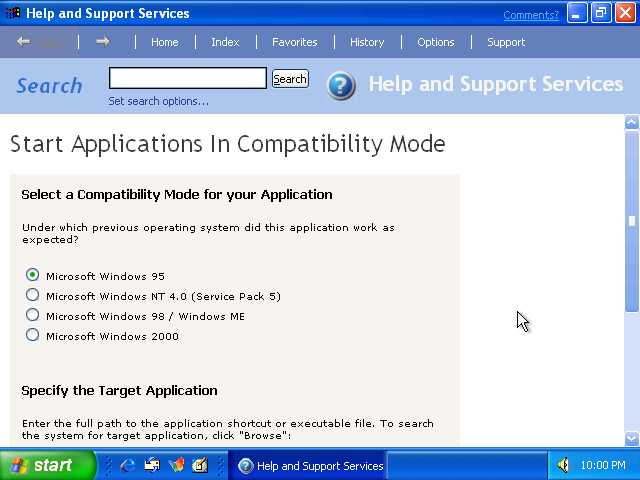Viewport: 640px width, 480px height.
Task: Select Microsoft Windows 2000 radio button
Action: click(32, 335)
